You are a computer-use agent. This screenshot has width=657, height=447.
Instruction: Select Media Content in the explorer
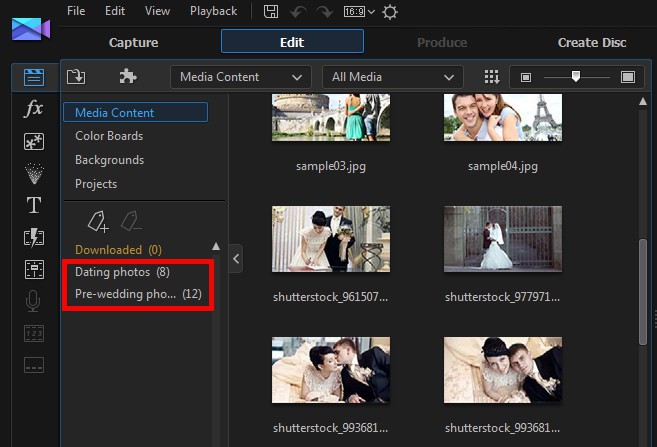click(x=135, y=112)
